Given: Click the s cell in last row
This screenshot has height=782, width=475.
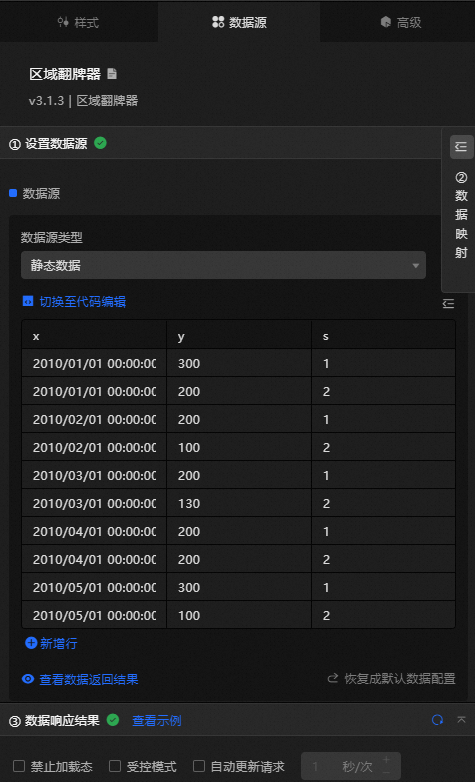Looking at the screenshot, I should point(383,615).
